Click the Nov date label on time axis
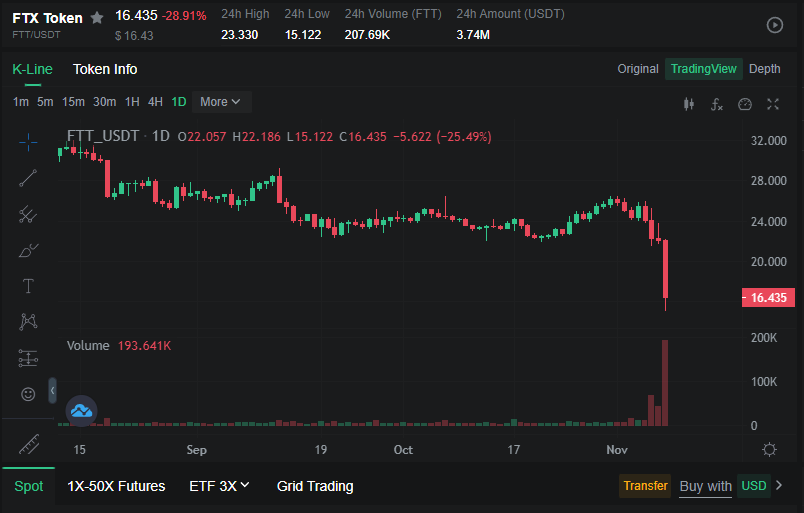The image size is (804, 513). 617,450
